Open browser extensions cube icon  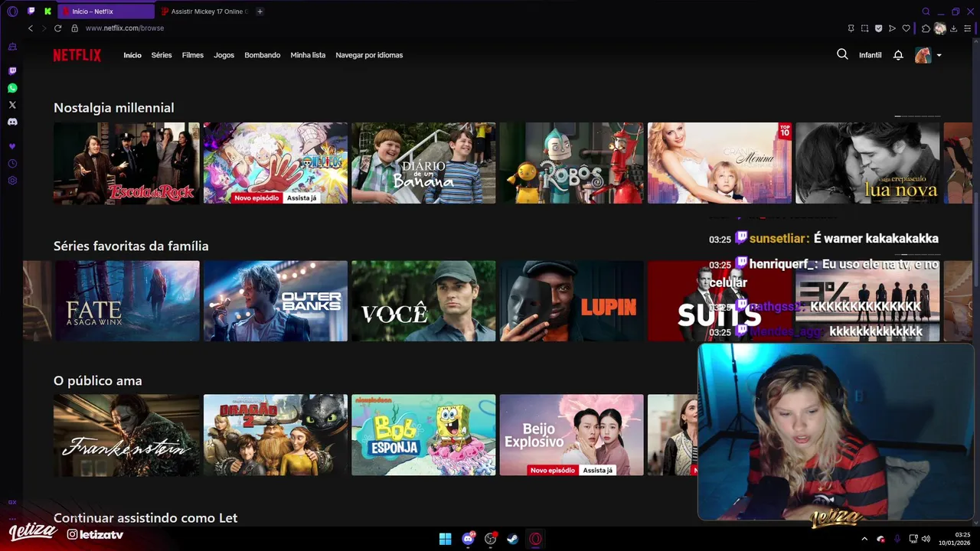(926, 28)
